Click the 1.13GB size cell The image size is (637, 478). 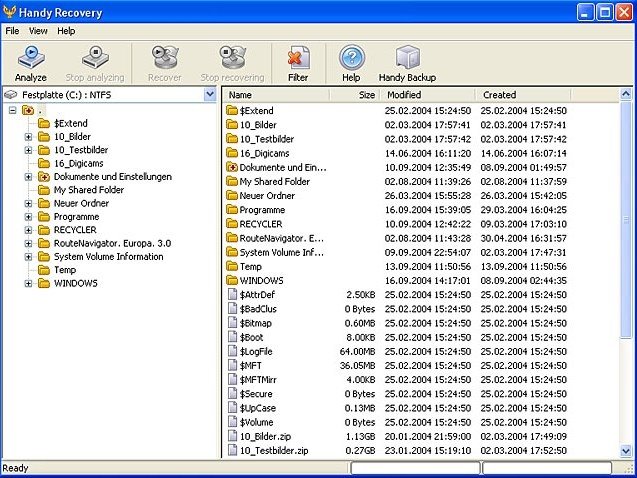[360, 436]
